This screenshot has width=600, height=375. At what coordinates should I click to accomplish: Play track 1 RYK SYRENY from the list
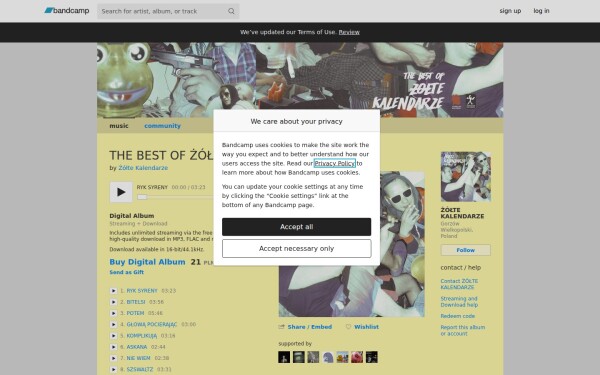(113, 291)
